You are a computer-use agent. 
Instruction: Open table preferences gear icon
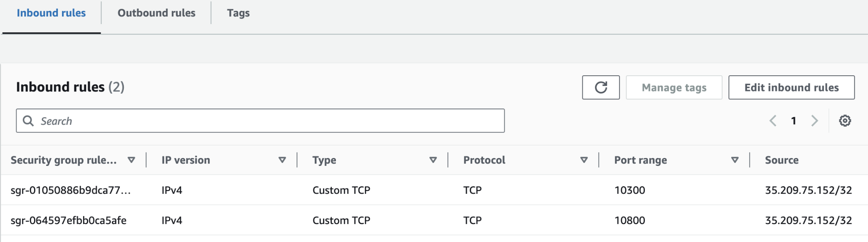(x=845, y=121)
